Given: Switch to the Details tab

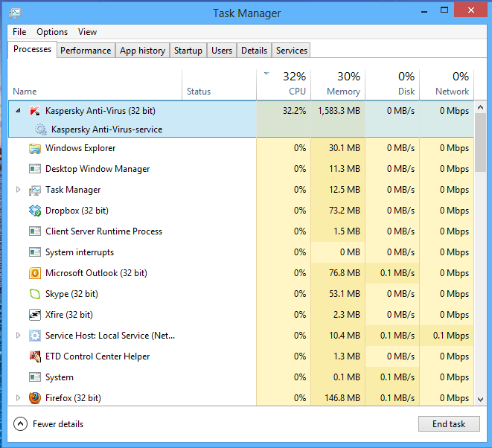Looking at the screenshot, I should [254, 51].
